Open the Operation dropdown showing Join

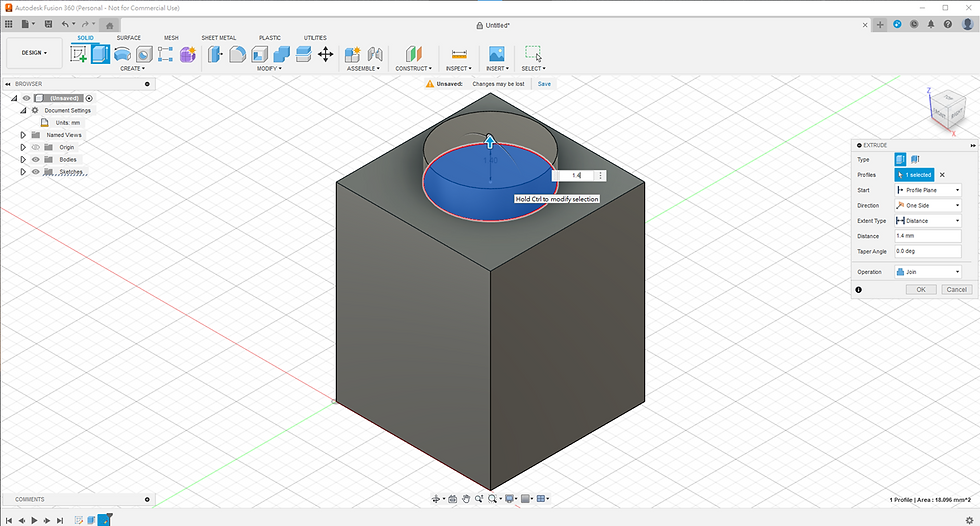(x=928, y=272)
